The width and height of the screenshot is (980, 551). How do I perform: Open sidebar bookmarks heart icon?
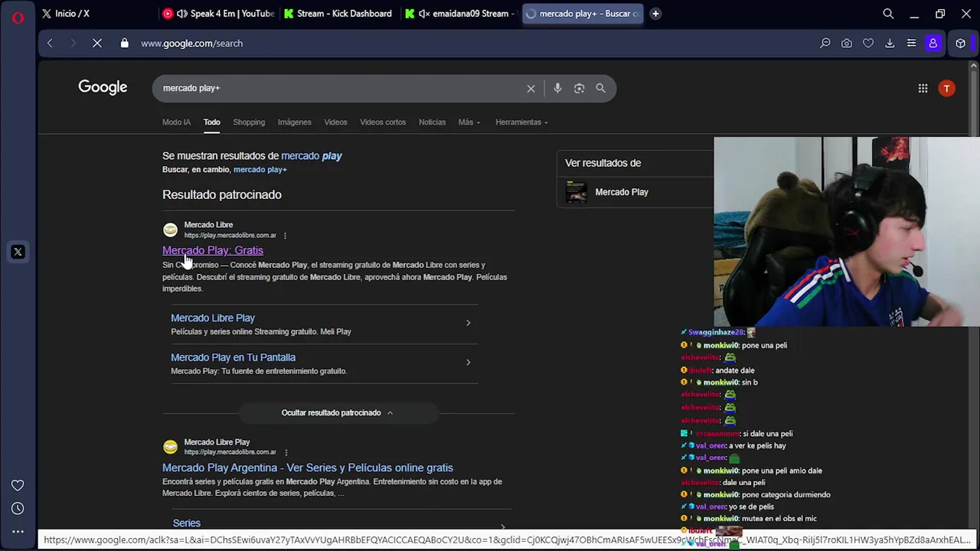18,485
